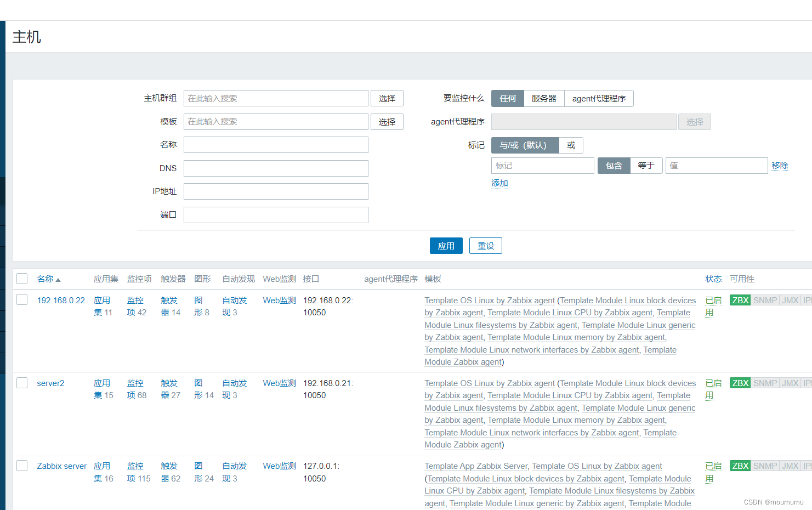
Task: Click the 名称 filter input
Action: tap(276, 145)
